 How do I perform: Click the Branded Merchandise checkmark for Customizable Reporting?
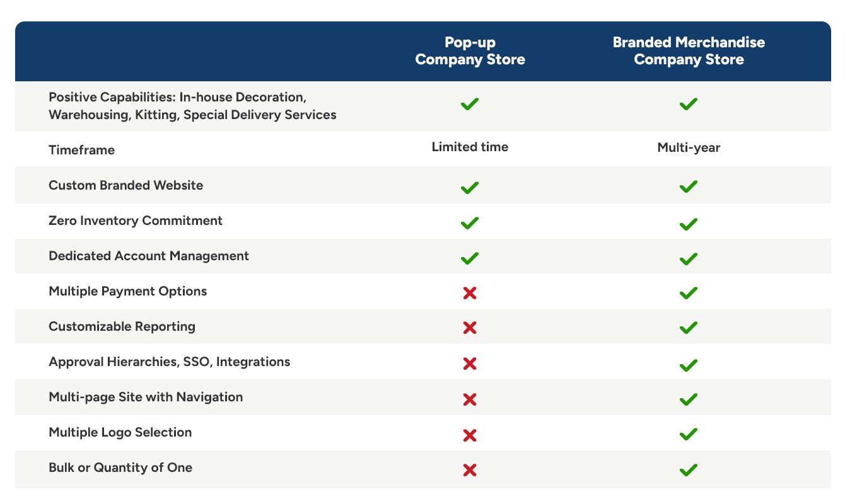point(689,328)
